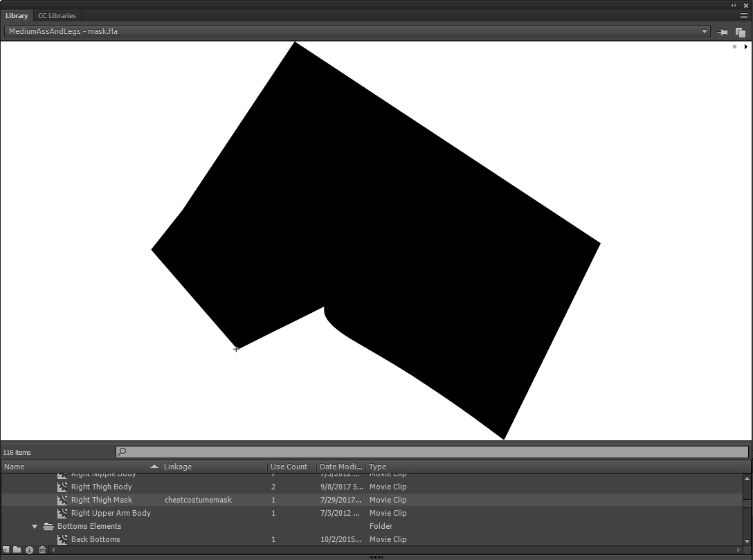
Task: Sort items by the Type column
Action: (390, 467)
